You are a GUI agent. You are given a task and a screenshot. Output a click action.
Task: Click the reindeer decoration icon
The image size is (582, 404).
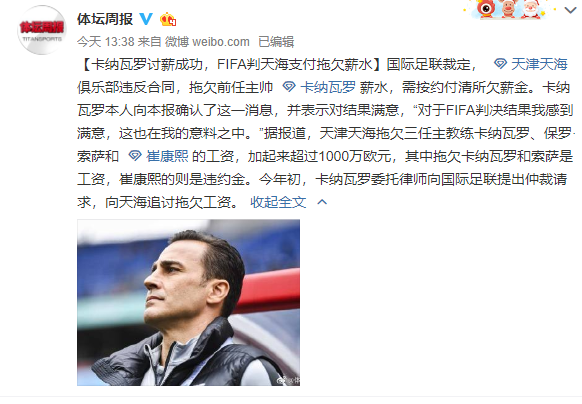[x=508, y=9]
